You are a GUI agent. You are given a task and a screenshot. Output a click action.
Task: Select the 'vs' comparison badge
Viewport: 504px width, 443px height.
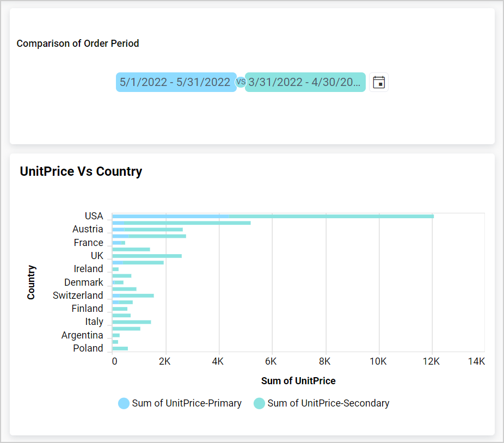240,82
